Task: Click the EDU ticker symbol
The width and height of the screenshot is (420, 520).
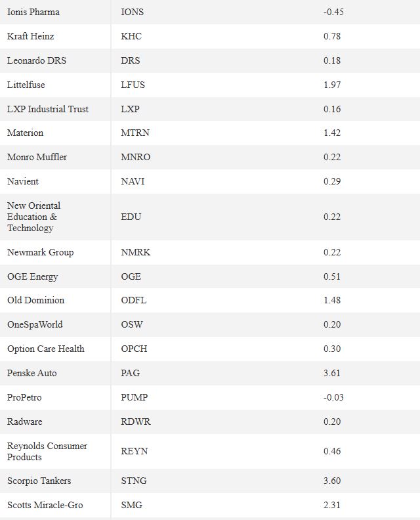Action: [x=131, y=217]
